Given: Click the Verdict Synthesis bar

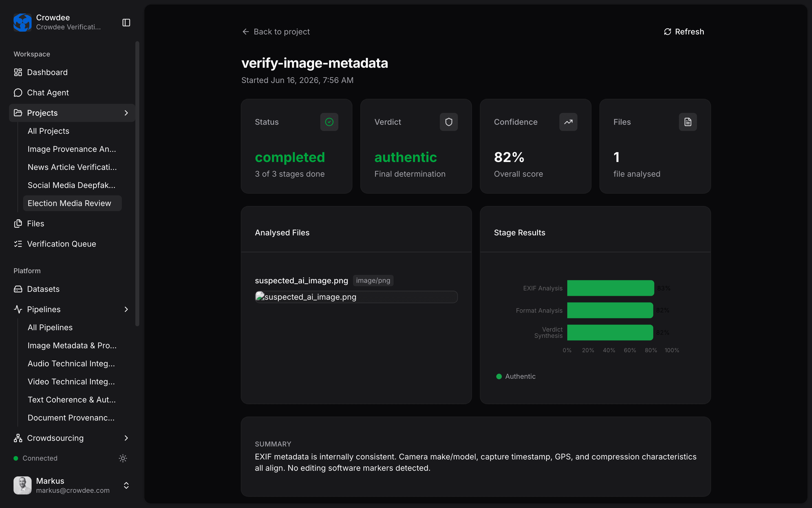Looking at the screenshot, I should pos(610,333).
